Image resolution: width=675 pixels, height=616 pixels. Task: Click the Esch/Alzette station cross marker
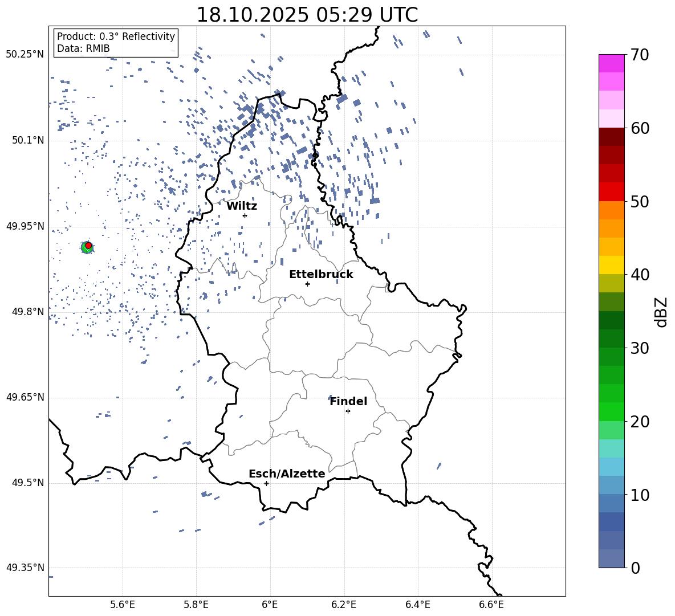point(266,483)
